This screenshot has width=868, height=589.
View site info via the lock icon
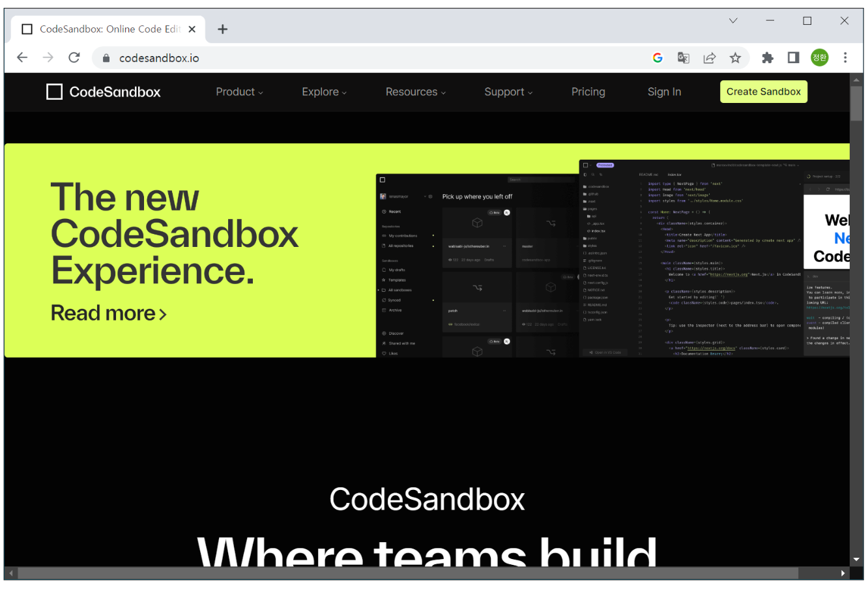point(106,58)
